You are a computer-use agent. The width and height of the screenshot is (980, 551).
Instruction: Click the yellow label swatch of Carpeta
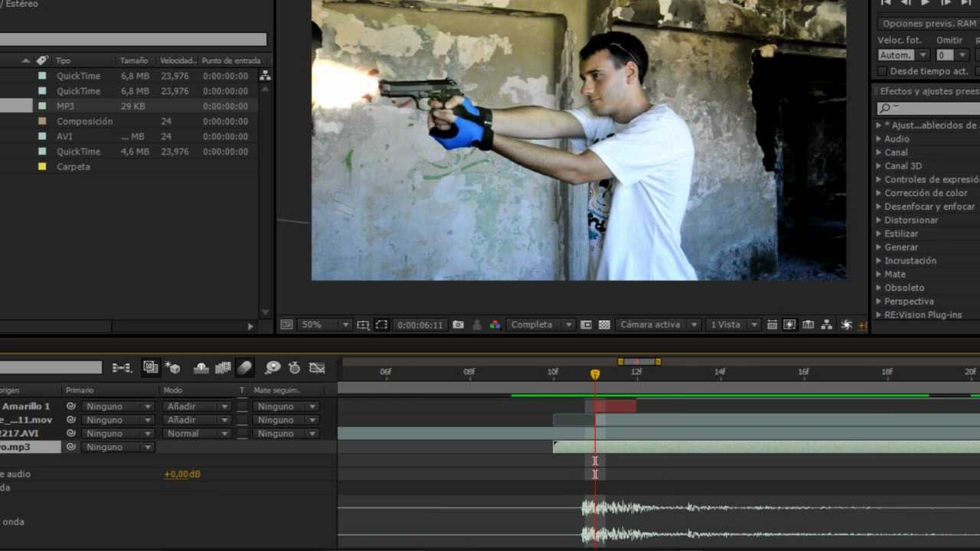pyautogui.click(x=42, y=166)
